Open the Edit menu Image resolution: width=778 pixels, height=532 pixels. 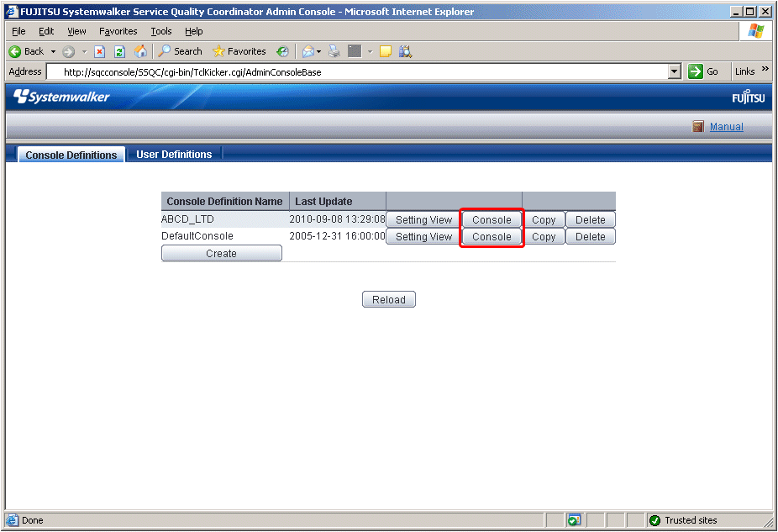[46, 31]
